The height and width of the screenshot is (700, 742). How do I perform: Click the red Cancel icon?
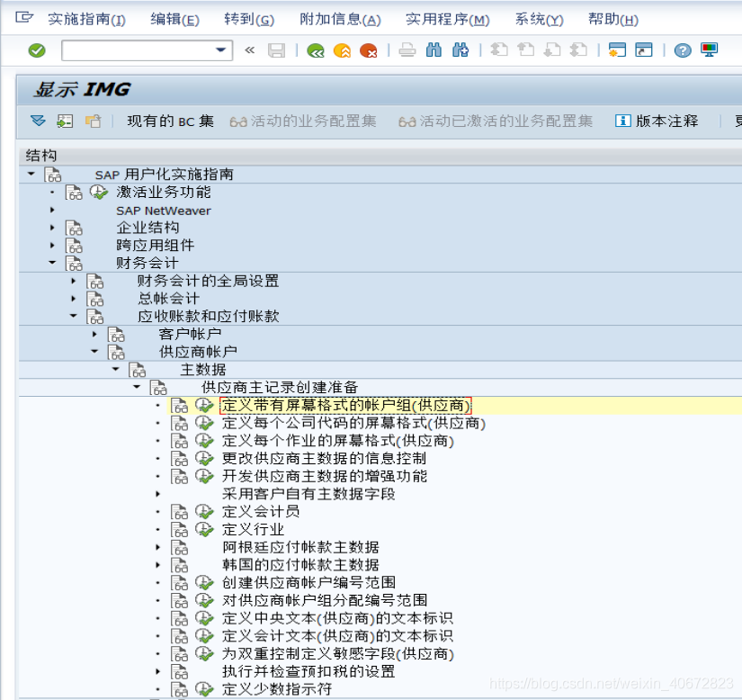coord(368,50)
